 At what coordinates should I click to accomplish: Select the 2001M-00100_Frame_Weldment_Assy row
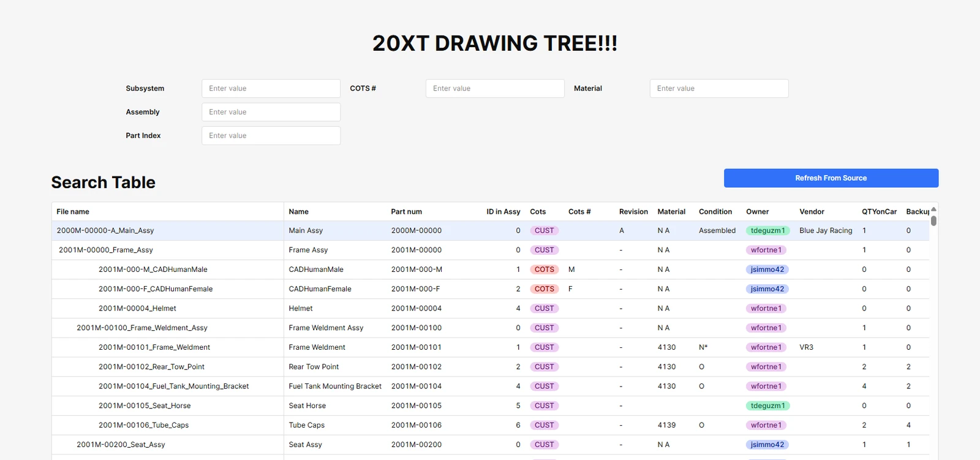(490, 328)
